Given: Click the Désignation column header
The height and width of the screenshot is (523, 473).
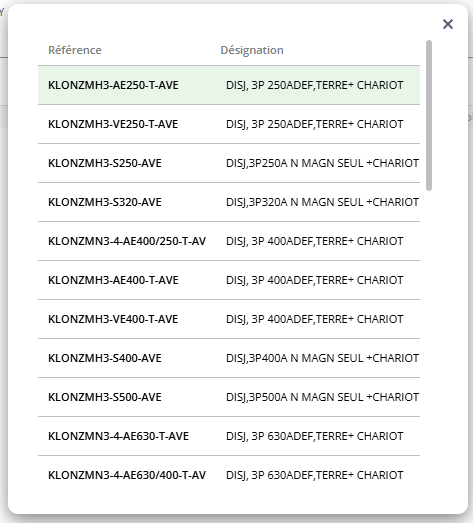Looking at the screenshot, I should pyautogui.click(x=252, y=50).
